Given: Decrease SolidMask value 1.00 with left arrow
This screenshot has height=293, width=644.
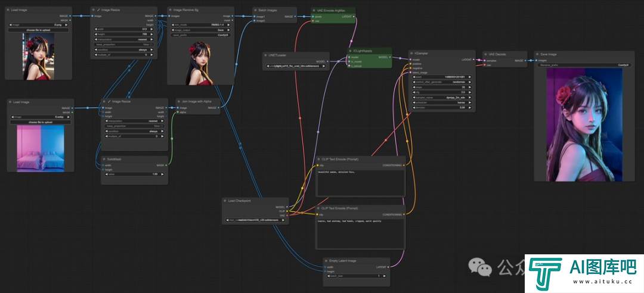Looking at the screenshot, I should tap(107, 174).
